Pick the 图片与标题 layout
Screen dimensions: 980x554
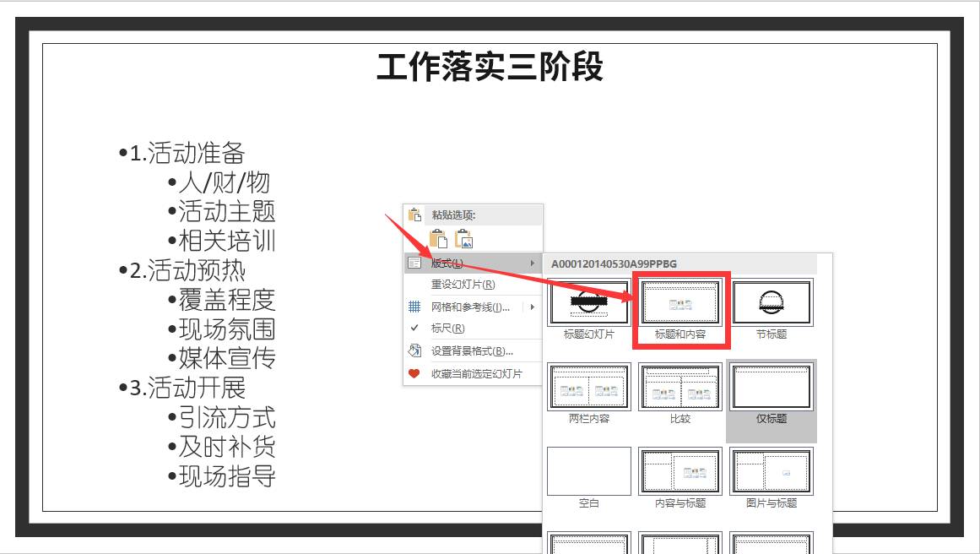pos(772,471)
